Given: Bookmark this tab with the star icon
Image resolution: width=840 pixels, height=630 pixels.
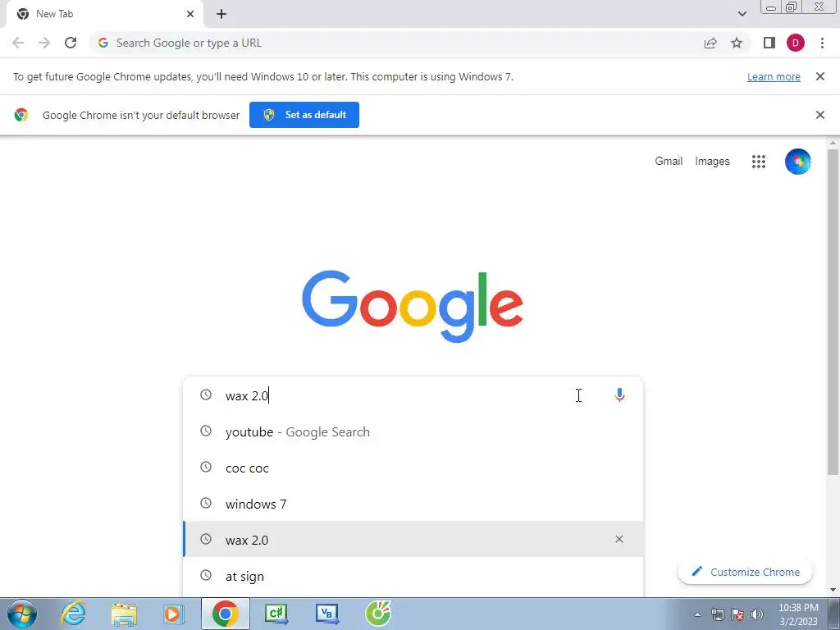Looking at the screenshot, I should pyautogui.click(x=737, y=43).
